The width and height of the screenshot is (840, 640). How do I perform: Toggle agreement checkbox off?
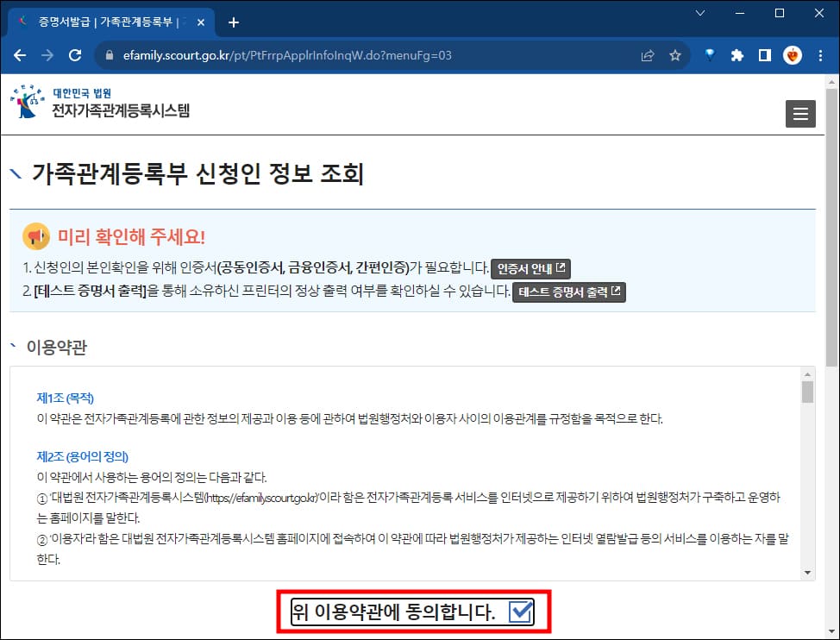(x=521, y=611)
